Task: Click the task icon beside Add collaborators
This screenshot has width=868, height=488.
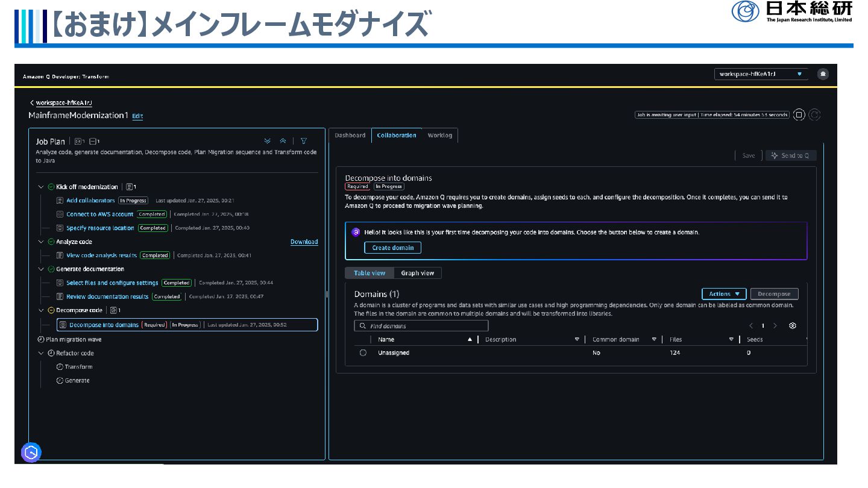Action: click(x=60, y=201)
